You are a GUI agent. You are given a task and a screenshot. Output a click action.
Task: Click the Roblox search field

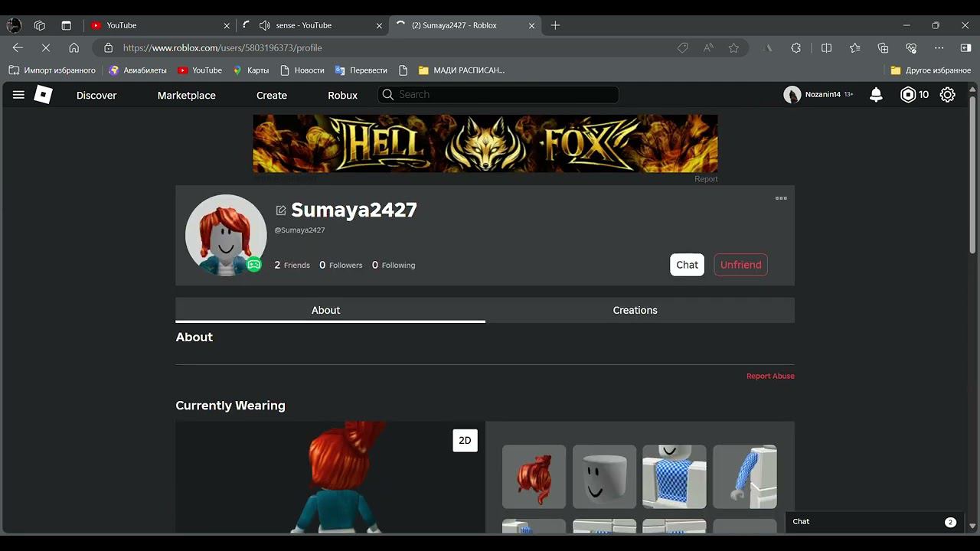coord(498,94)
